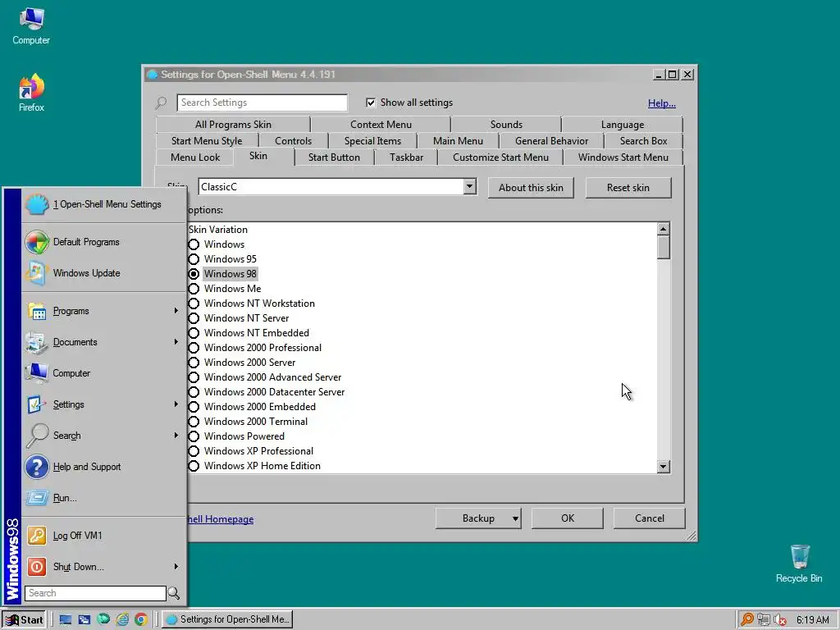The width and height of the screenshot is (840, 630).
Task: Open the Context Menu tab
Action: click(381, 125)
